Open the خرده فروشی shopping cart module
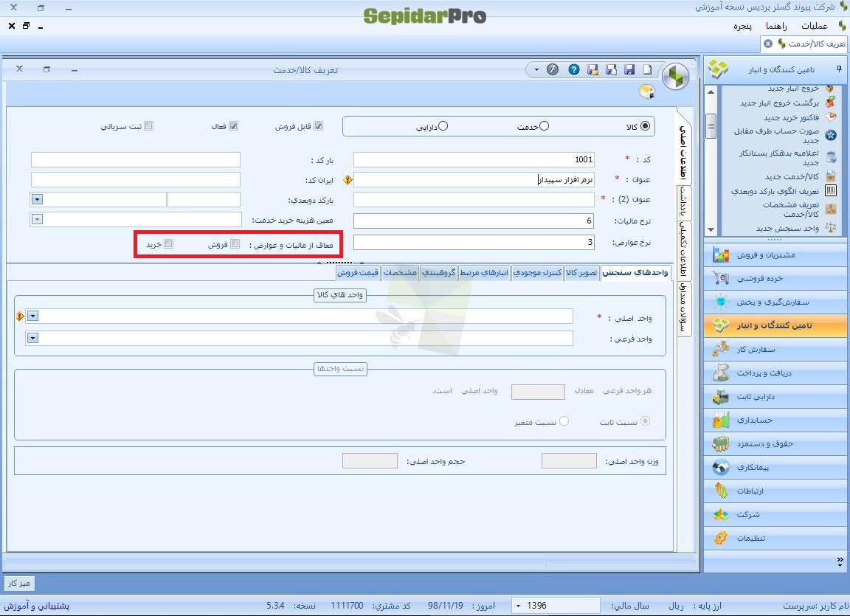The image size is (850, 616). (x=775, y=278)
